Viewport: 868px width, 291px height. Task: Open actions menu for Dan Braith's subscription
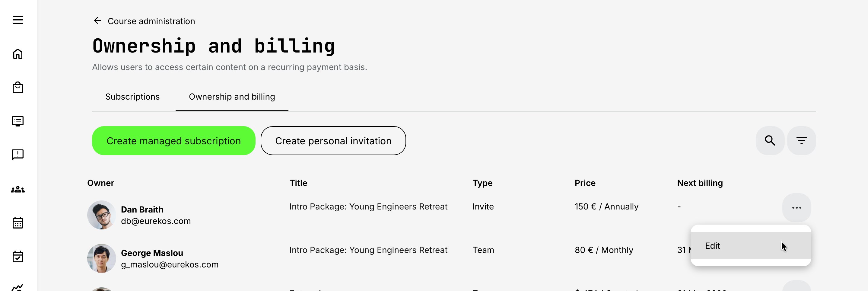coord(796,207)
